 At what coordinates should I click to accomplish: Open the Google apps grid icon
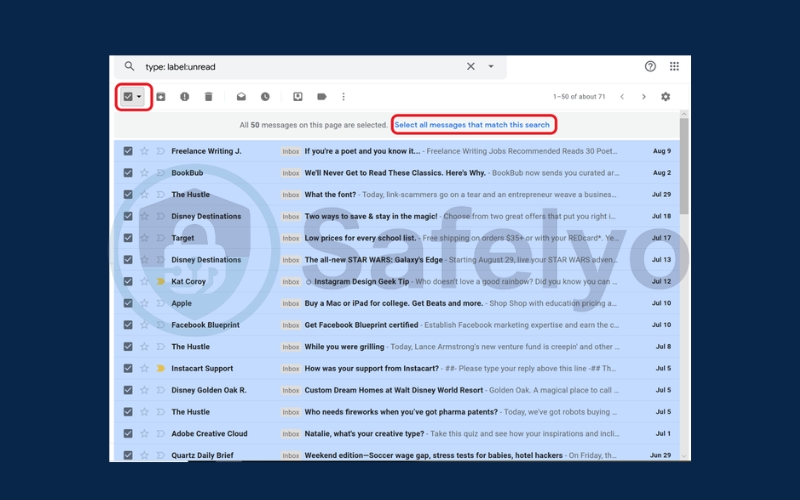674,66
